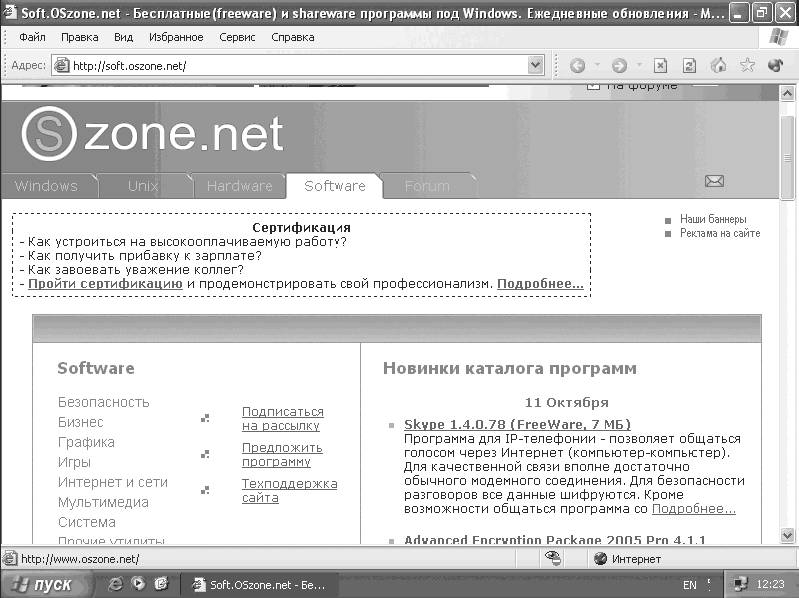The width and height of the screenshot is (799, 598).
Task: Launch Internet Explorer from quick launch
Action: coord(116,584)
